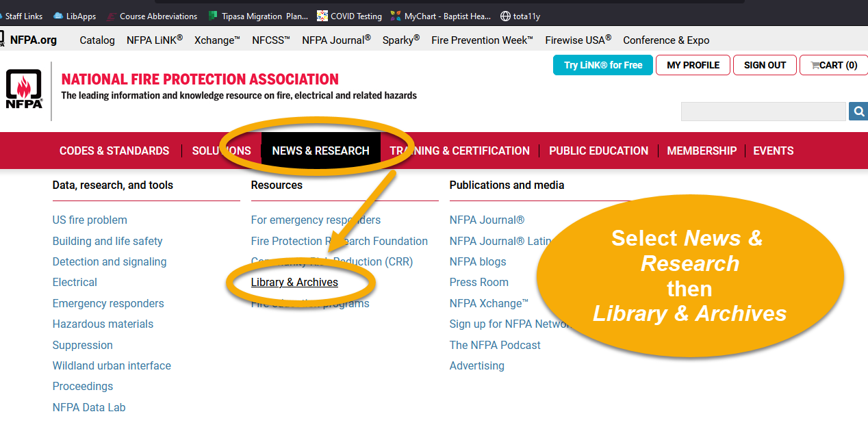
Task: Open MY PROFILE page
Action: pyautogui.click(x=693, y=65)
